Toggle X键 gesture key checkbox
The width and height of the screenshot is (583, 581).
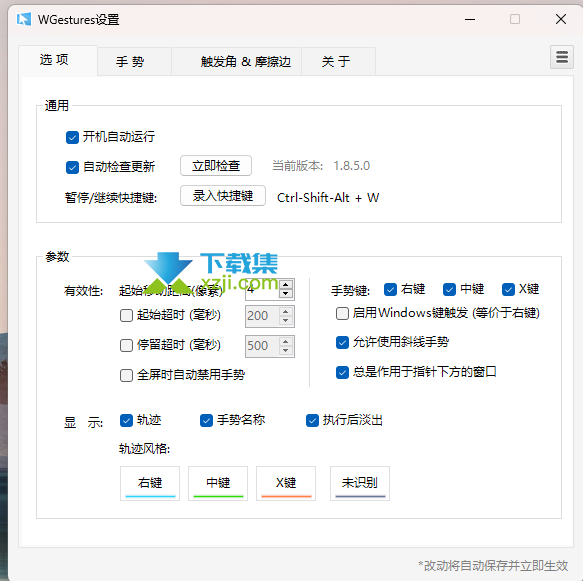tap(508, 289)
